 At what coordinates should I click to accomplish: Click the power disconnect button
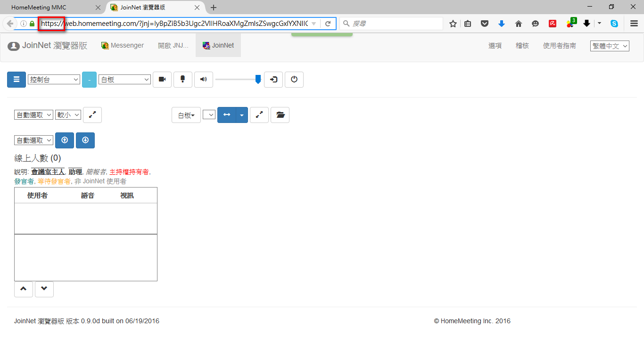pyautogui.click(x=294, y=80)
